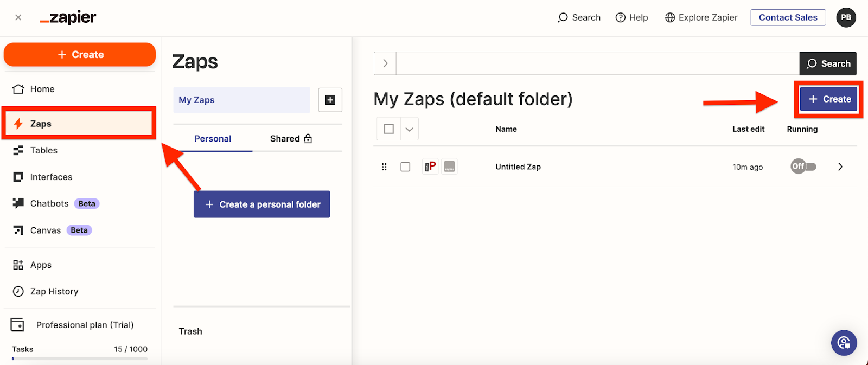
Task: Click the Canvas icon in sidebar
Action: coord(18,230)
